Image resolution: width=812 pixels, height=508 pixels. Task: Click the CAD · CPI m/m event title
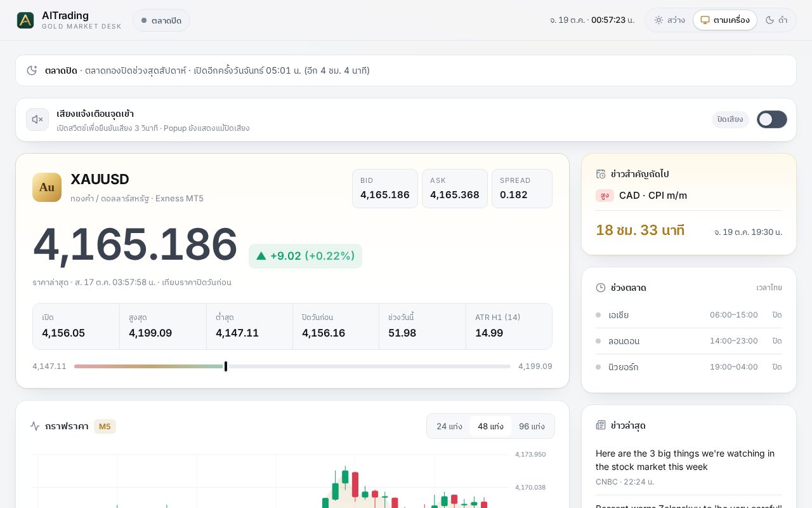(653, 196)
